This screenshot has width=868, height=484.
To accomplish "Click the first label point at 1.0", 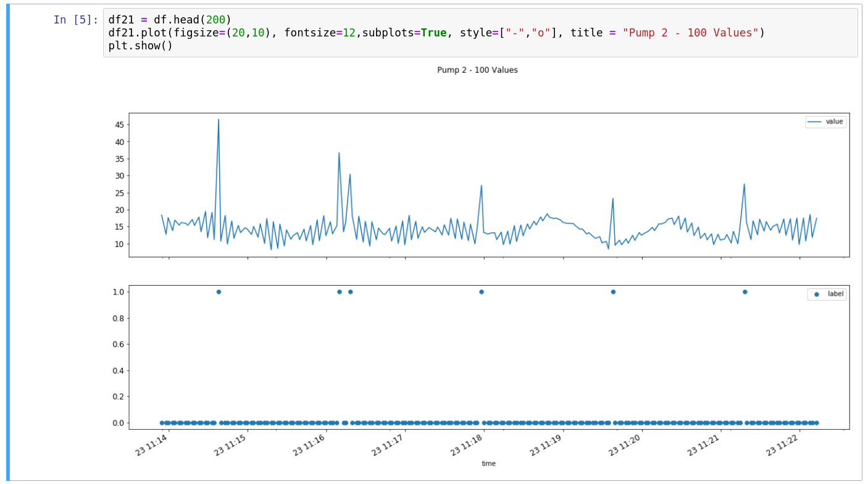I will point(219,291).
